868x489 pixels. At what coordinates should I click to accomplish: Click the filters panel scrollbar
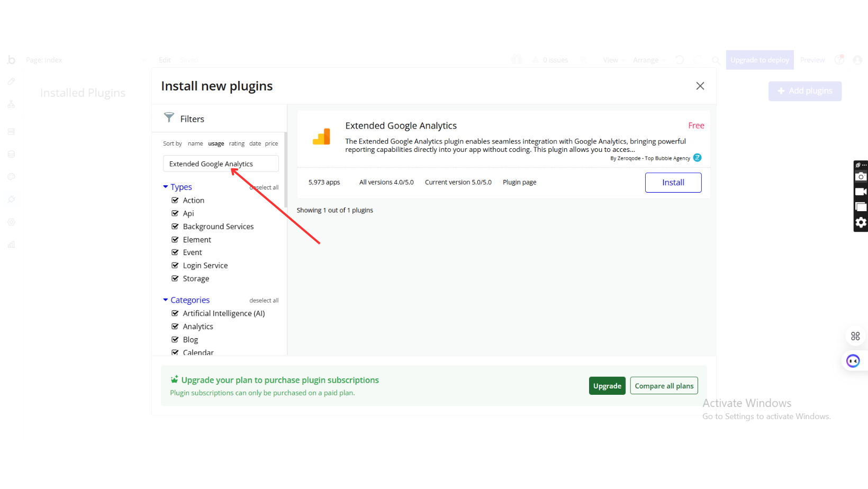(x=285, y=169)
